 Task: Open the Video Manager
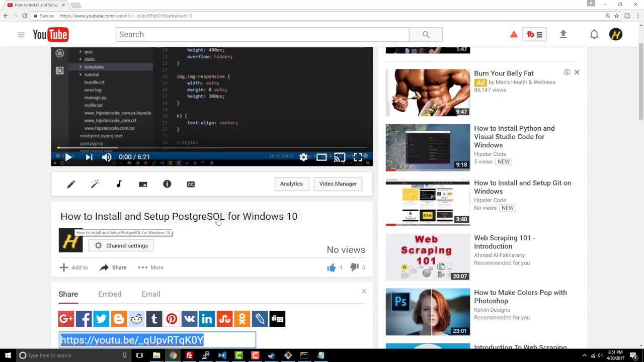(x=338, y=184)
